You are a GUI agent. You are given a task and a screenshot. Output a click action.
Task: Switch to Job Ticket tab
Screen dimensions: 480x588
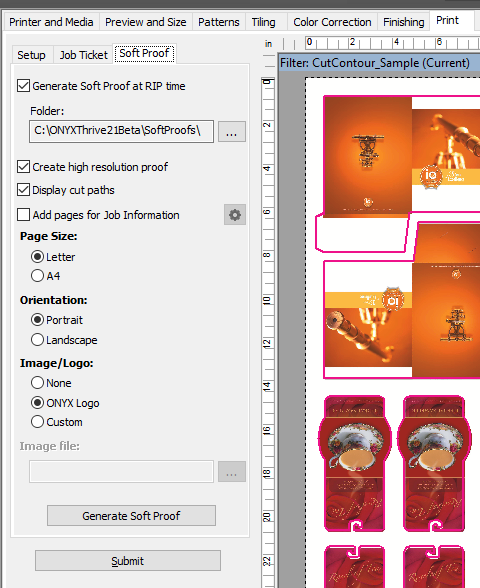pyautogui.click(x=84, y=55)
